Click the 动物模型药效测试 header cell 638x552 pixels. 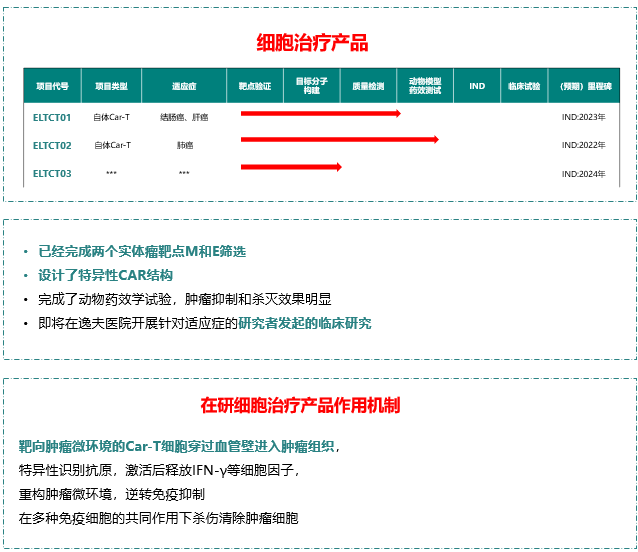coord(426,86)
